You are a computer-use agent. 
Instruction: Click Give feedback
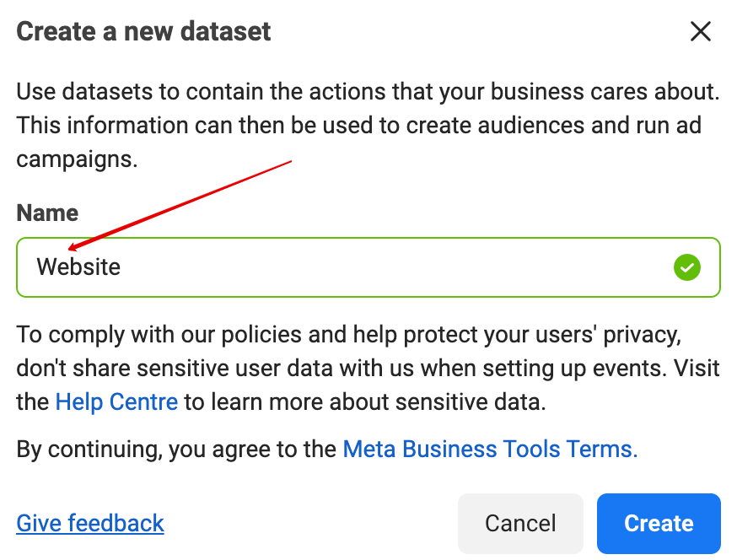click(x=89, y=523)
